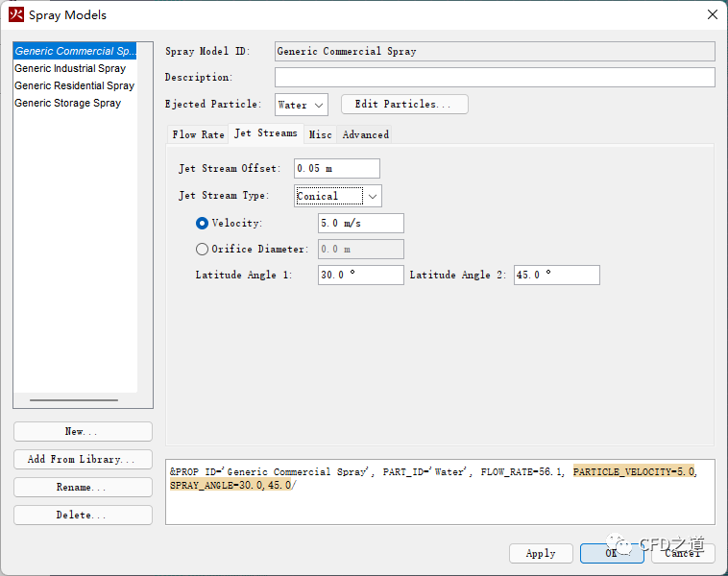
Task: Select Generic Storage Spray model
Action: pyautogui.click(x=67, y=103)
